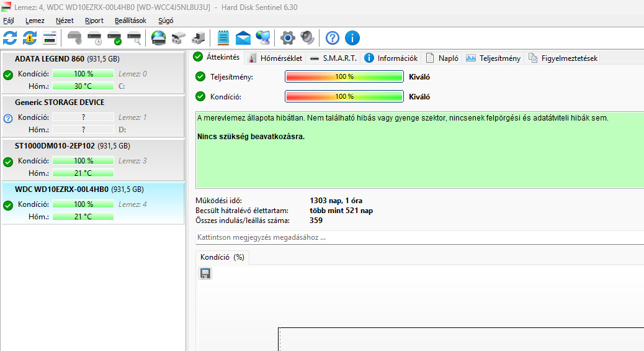Click green check icon beside WDC WD10EZRX-00L4HB0
Screen dimensions: 644x351
coord(8,206)
